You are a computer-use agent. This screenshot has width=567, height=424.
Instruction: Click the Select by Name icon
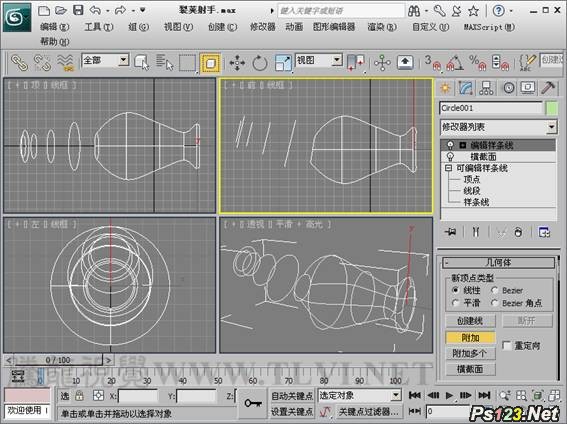click(165, 63)
